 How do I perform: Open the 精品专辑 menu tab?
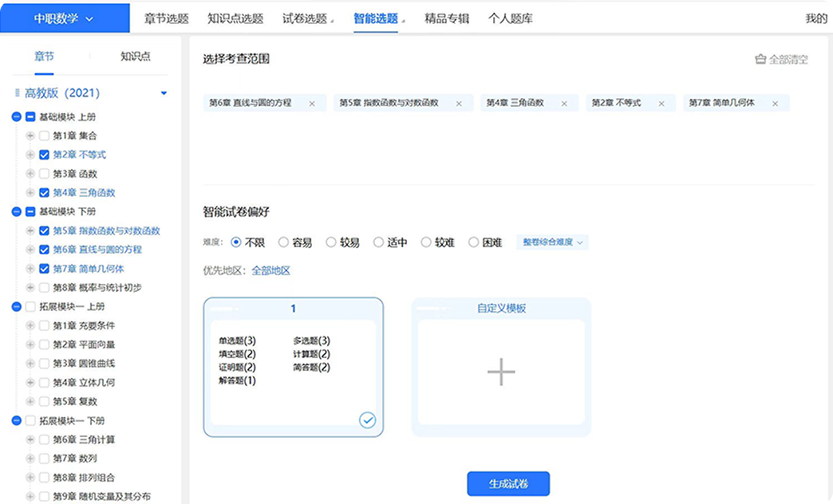tap(447, 19)
